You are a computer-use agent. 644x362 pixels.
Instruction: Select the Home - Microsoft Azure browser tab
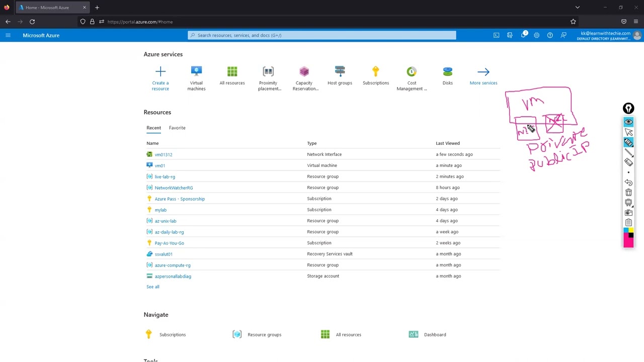tap(52, 8)
